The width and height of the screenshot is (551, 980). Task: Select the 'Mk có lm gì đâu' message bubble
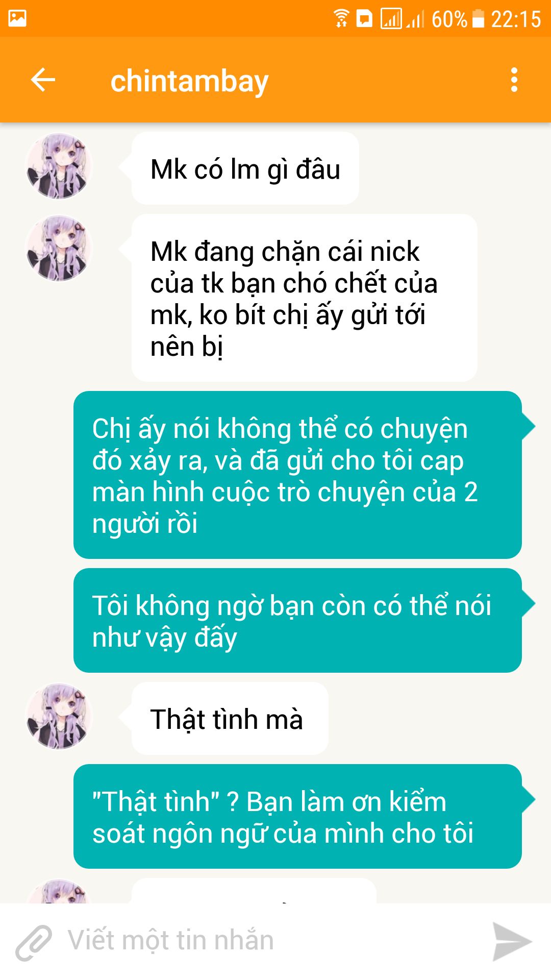[x=245, y=168]
